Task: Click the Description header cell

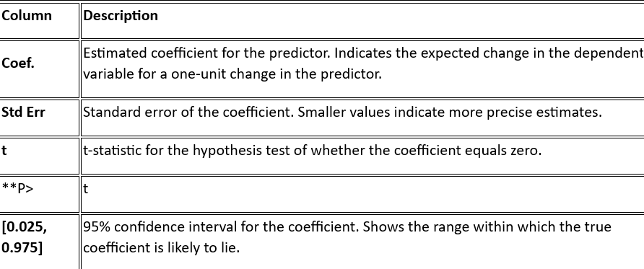Action: [x=362, y=20]
